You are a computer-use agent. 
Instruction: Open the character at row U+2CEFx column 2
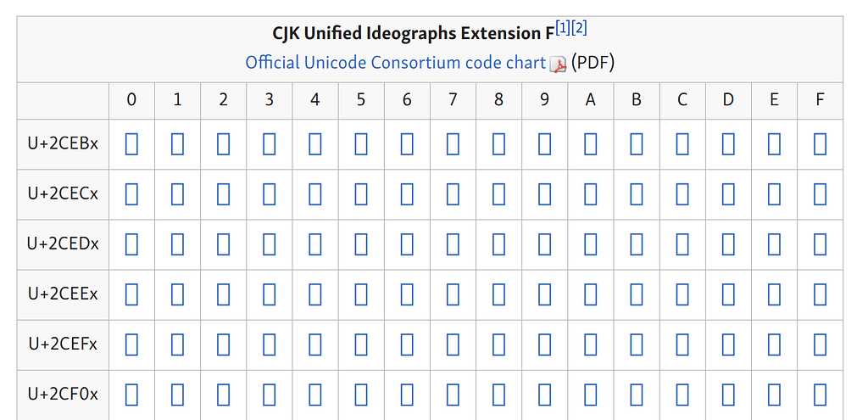(223, 344)
